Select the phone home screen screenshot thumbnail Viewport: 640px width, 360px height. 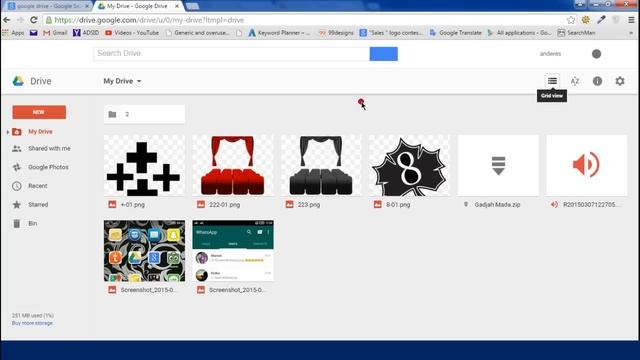pyautogui.click(x=144, y=251)
